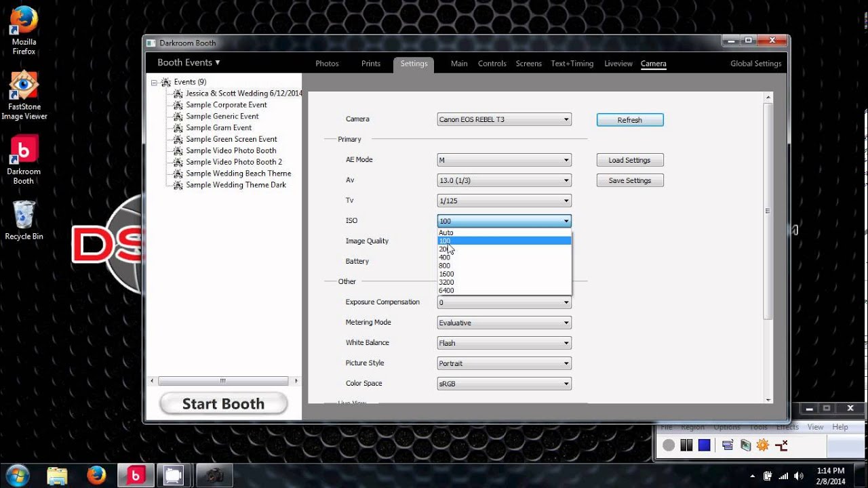This screenshot has height=488, width=868.
Task: Select the Controls settings sub-tab
Action: [492, 64]
